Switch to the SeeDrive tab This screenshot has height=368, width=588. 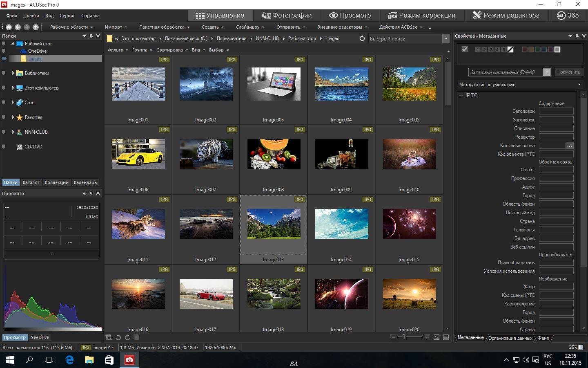point(40,337)
